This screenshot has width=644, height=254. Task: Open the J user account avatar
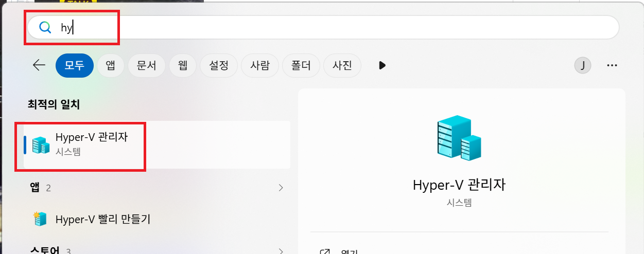tap(583, 65)
